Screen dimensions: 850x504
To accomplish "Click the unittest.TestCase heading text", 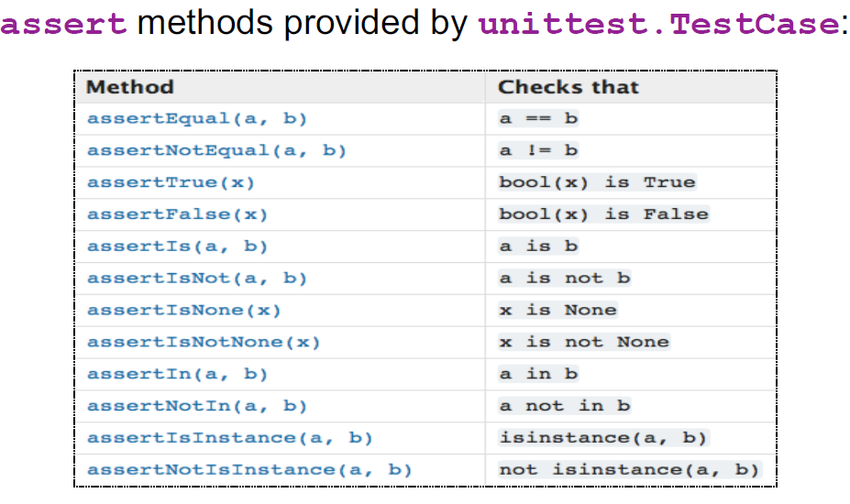I will click(659, 25).
